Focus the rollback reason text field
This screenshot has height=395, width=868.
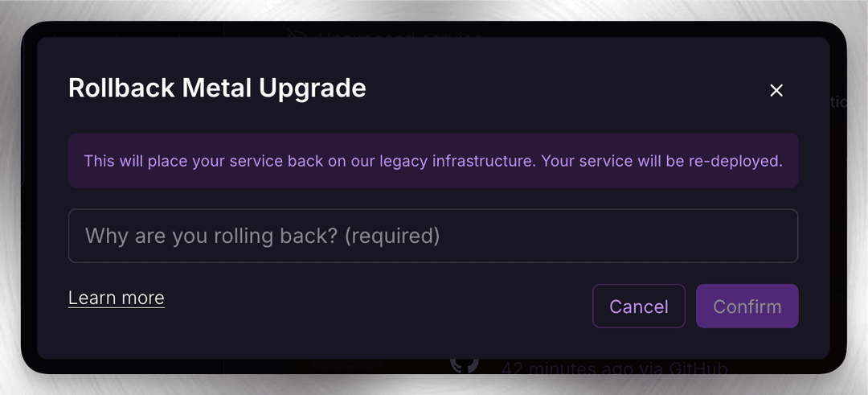(432, 236)
